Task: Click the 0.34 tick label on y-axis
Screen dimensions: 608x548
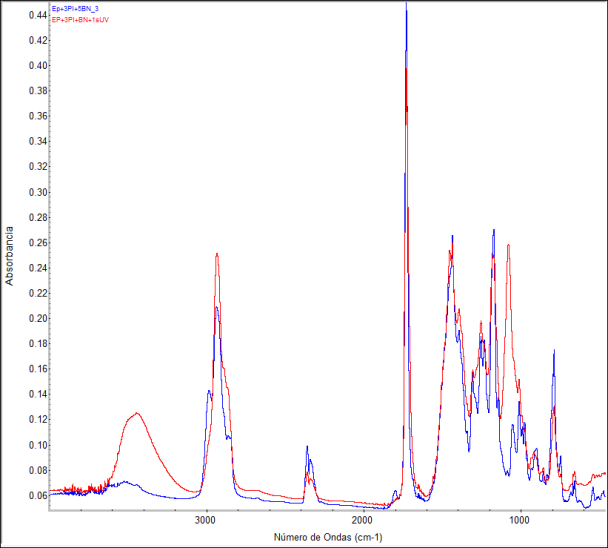Action: click(36, 142)
